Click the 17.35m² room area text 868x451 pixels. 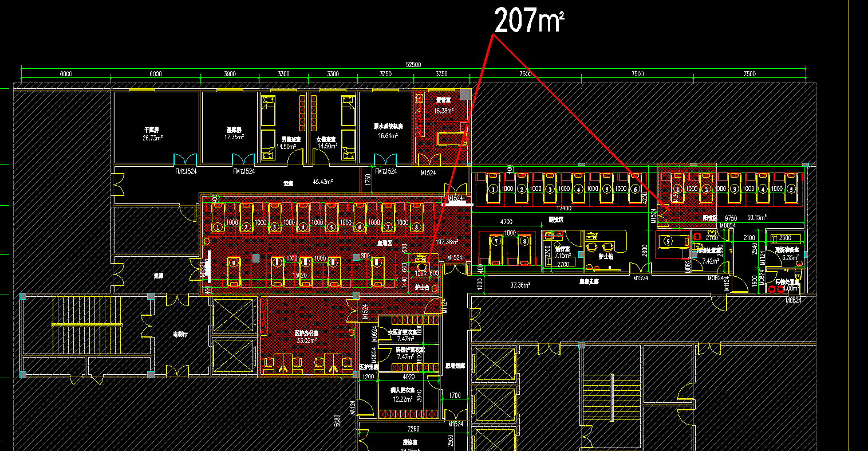pos(234,138)
